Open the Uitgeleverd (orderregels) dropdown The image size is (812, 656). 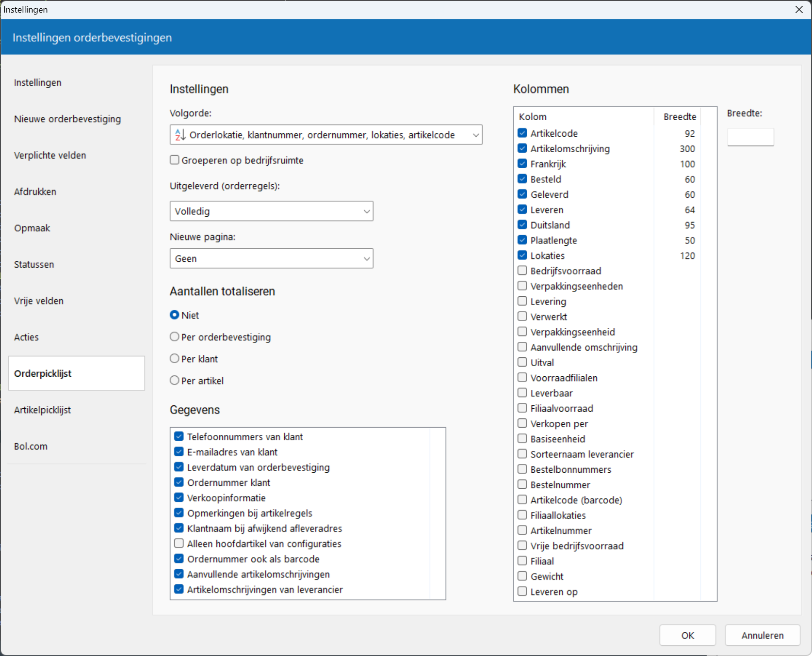271,211
